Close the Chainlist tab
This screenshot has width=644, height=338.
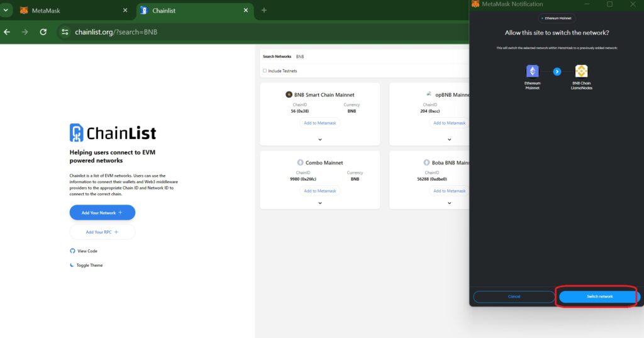point(246,10)
